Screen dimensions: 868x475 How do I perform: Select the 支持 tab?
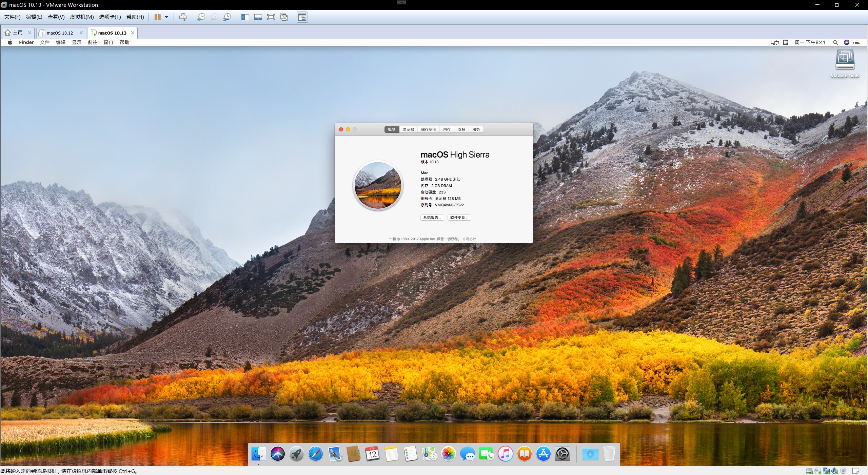[x=461, y=129]
